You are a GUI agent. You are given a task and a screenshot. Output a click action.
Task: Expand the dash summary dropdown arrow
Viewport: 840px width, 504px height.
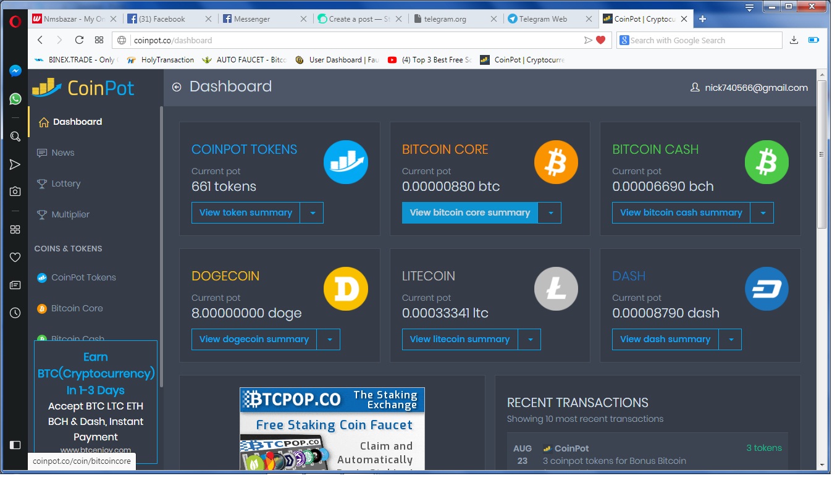[x=730, y=340]
